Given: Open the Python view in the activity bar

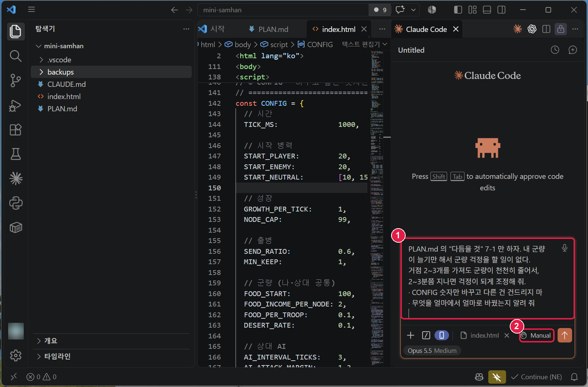Looking at the screenshot, I should click(x=16, y=203).
